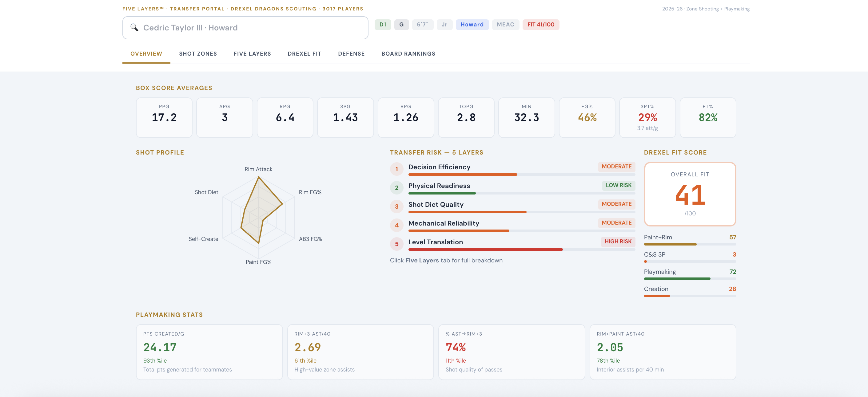Click MODERATE badge on Decision Efficiency
868x397 pixels.
point(616,167)
